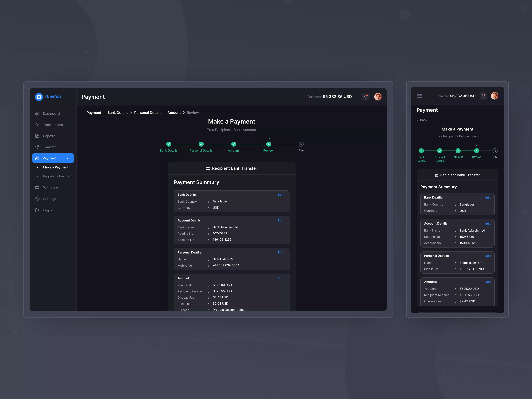Click Bank Details step checkmark in desktop stepper

pyautogui.click(x=169, y=144)
